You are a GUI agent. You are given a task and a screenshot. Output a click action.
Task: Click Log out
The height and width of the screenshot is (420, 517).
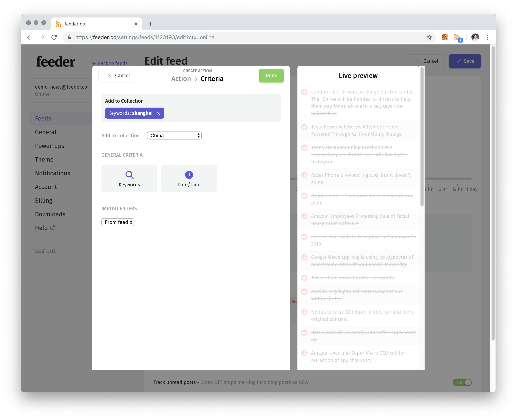click(45, 251)
